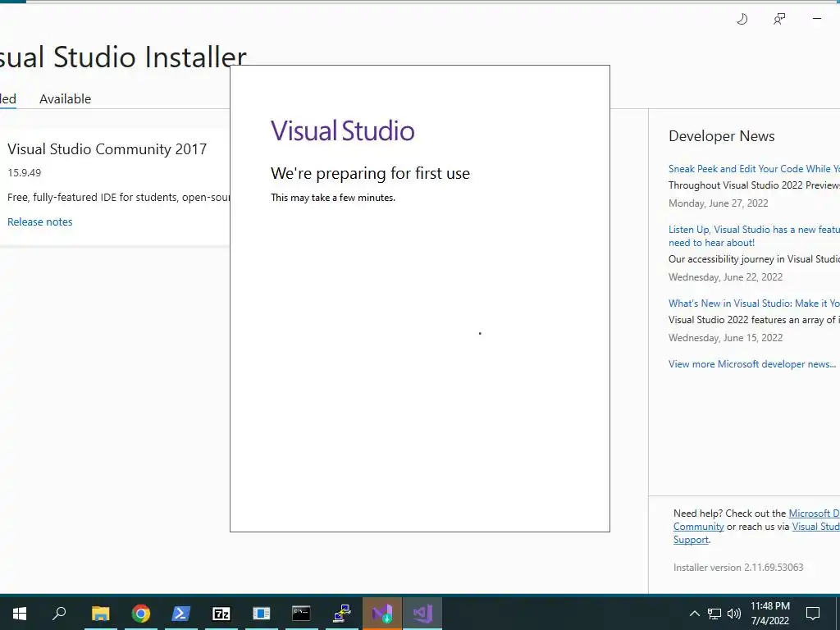The width and height of the screenshot is (840, 630).
Task: Click 'Visual Studio 2022 features an array' text
Action: click(x=755, y=320)
